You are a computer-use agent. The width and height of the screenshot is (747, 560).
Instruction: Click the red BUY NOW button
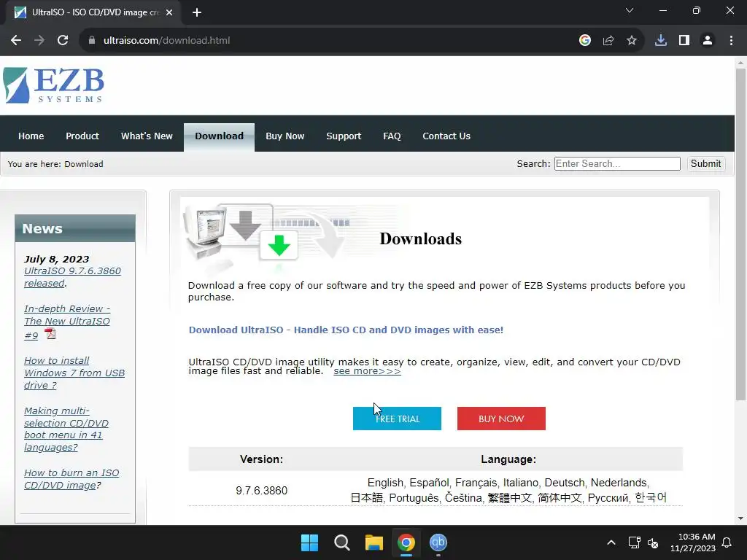tap(501, 419)
